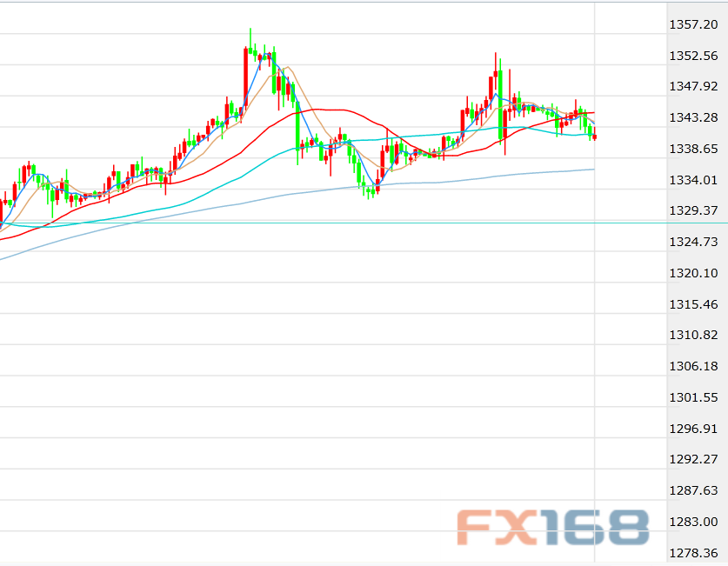
Task: Click the 1347.92 price axis label
Action: pos(692,86)
